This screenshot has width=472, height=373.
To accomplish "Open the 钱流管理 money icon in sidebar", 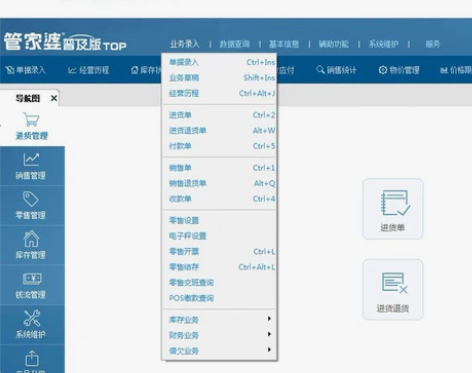I will pyautogui.click(x=32, y=279).
